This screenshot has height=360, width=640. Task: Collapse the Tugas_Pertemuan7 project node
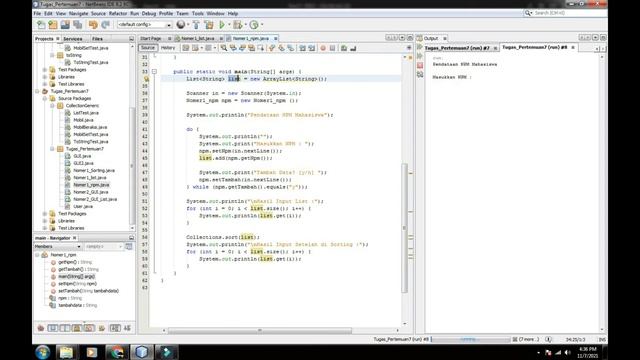[x=38, y=91]
